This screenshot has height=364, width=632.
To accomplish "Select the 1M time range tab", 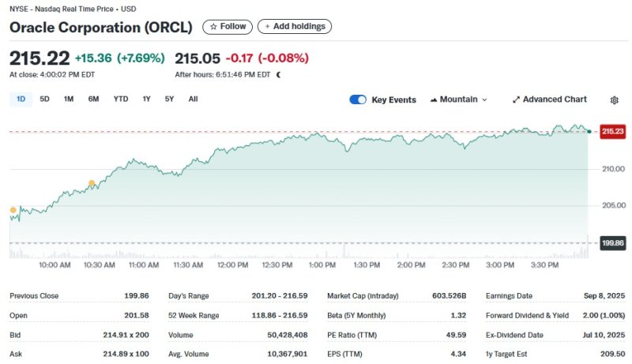I will point(69,99).
